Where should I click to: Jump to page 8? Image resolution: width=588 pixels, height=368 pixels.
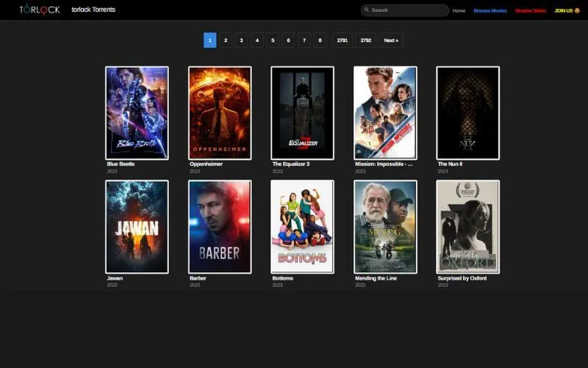pyautogui.click(x=319, y=40)
